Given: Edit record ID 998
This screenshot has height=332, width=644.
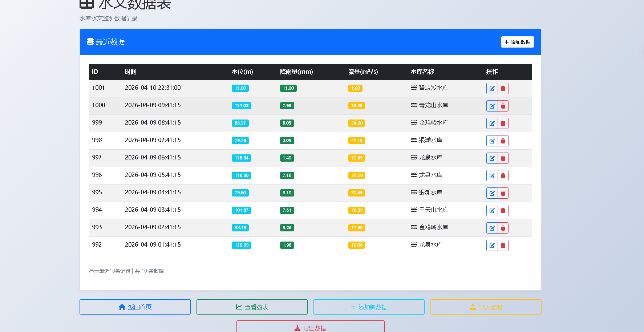Looking at the screenshot, I should click(492, 141).
